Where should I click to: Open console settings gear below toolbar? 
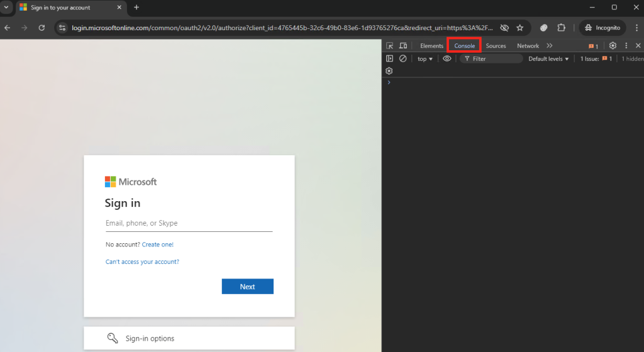pos(389,71)
